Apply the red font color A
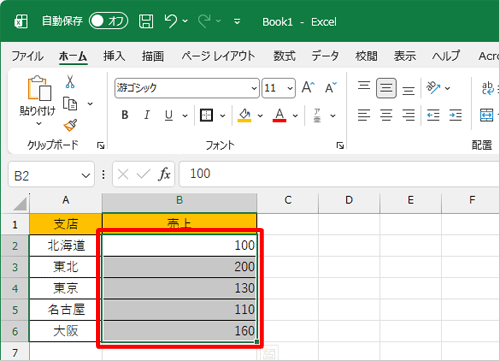The image size is (500, 361). point(279,115)
